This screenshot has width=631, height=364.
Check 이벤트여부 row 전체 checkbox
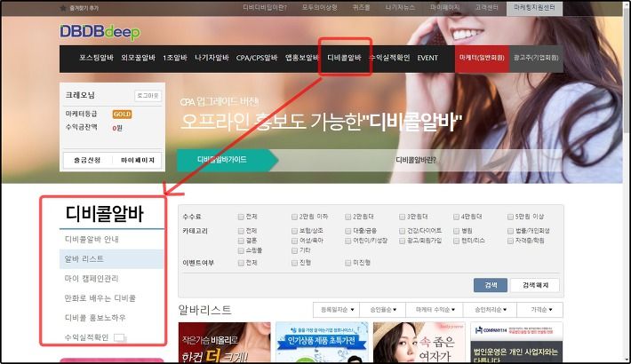tap(241, 263)
